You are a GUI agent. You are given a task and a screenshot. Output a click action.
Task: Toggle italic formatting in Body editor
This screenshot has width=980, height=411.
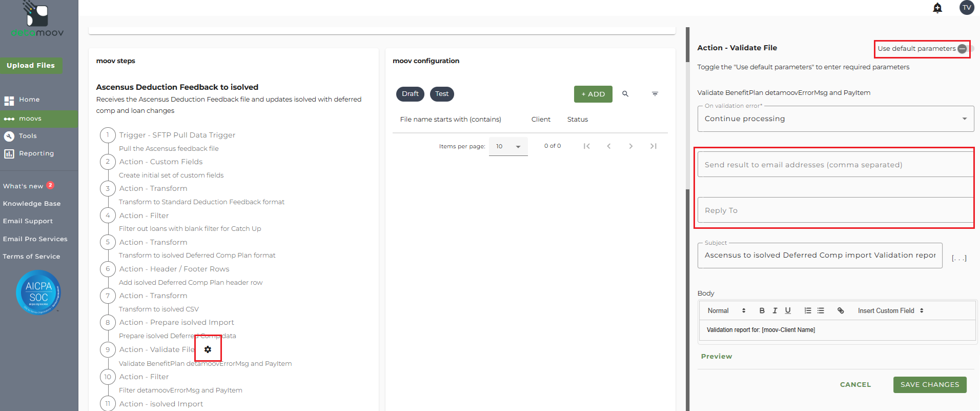(x=775, y=310)
